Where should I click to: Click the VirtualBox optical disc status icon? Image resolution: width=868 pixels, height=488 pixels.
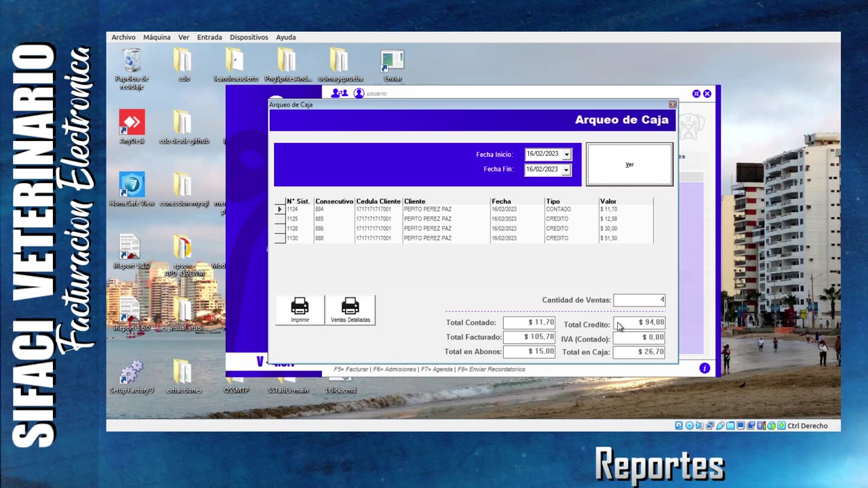tap(689, 426)
